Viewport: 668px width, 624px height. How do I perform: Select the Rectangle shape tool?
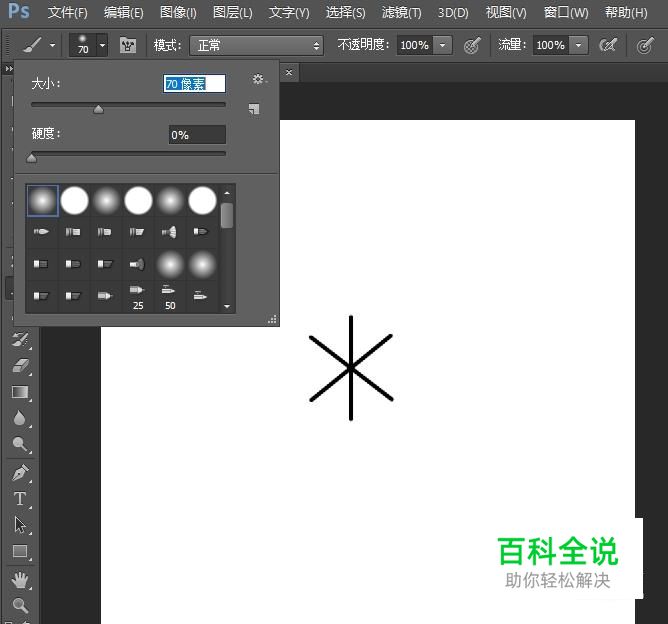(20, 551)
